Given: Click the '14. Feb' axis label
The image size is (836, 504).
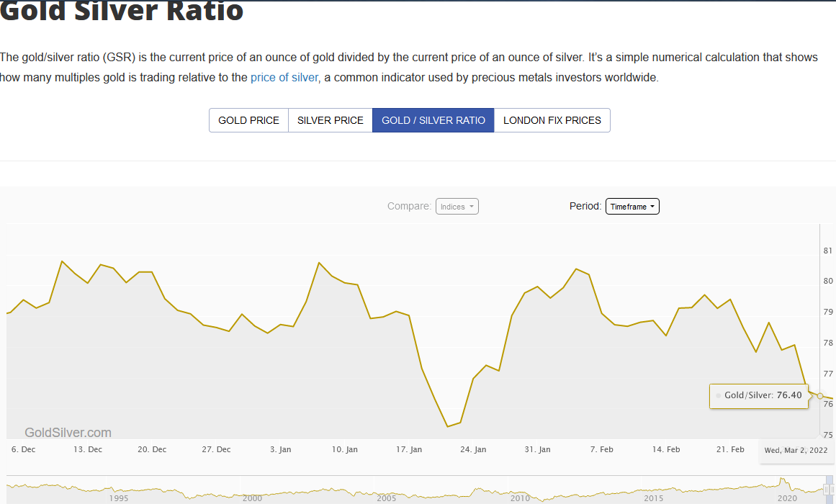Looking at the screenshot, I should 666,449.
